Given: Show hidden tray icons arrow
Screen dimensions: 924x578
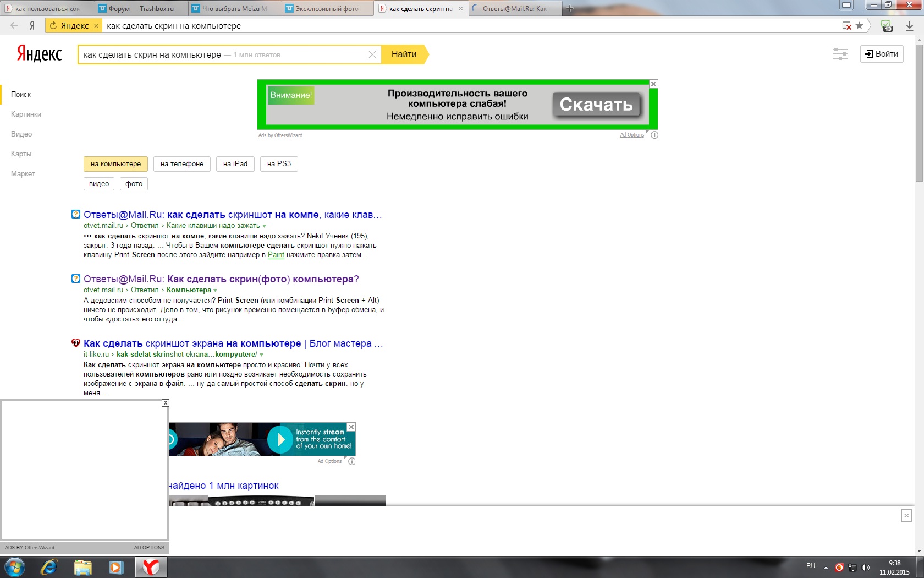Looking at the screenshot, I should click(x=826, y=568).
